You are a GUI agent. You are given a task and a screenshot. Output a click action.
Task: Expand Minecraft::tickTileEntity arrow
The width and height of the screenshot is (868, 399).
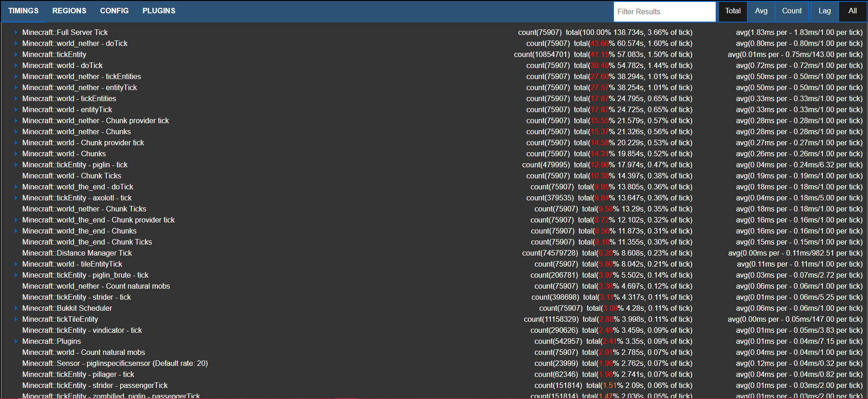coord(16,319)
